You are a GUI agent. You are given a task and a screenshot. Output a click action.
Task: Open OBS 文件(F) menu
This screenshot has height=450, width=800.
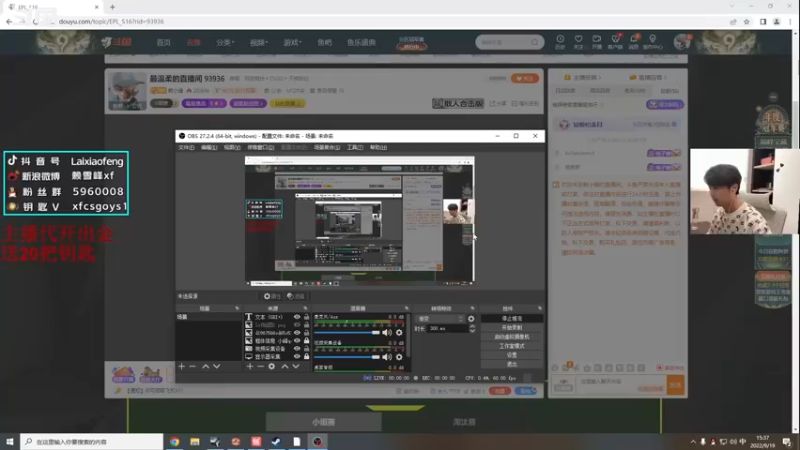[x=186, y=147]
